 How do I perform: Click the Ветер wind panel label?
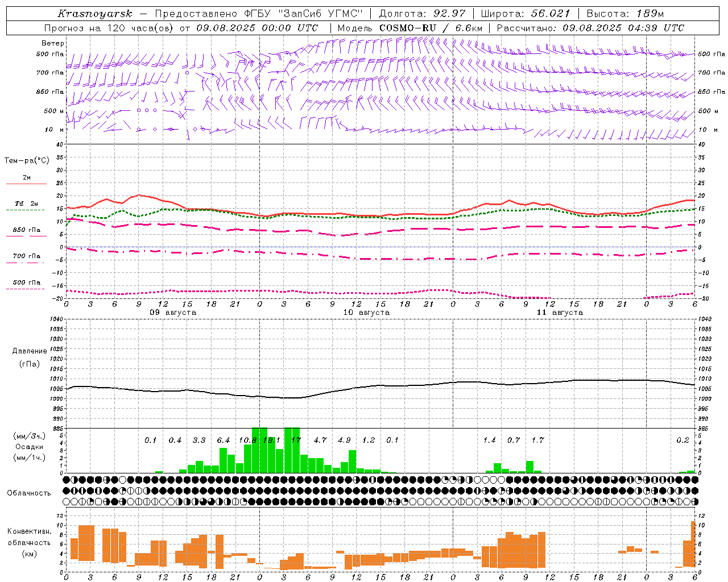(x=53, y=43)
